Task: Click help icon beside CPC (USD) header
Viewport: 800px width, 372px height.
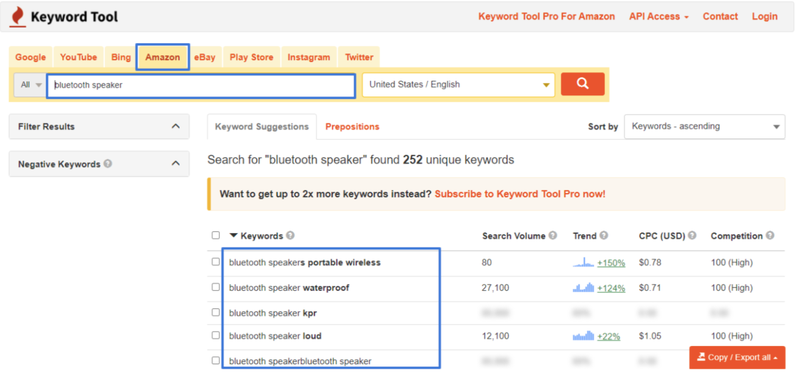Action: 692,236
